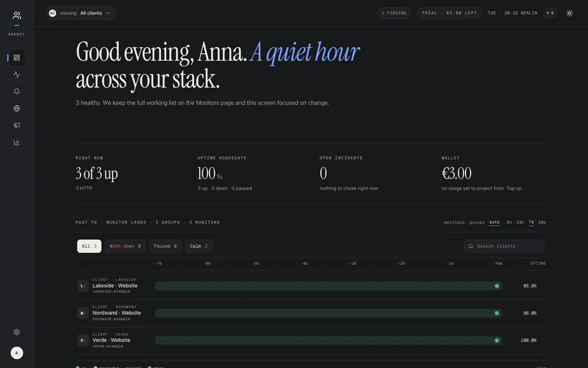The width and height of the screenshot is (588, 368).
Task: Click the green status dot on the Nordwand lane
Action: point(497,313)
